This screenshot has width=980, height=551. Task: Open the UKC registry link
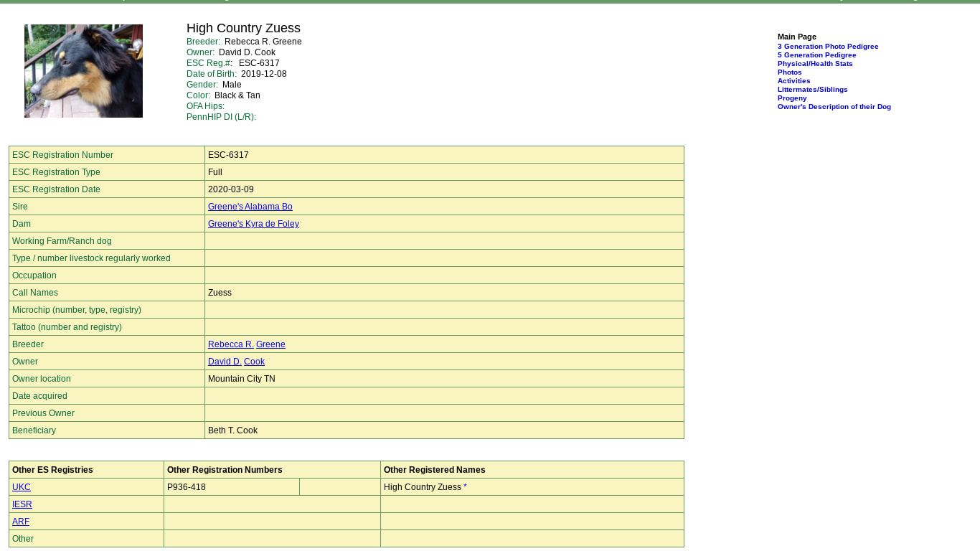pyautogui.click(x=22, y=487)
